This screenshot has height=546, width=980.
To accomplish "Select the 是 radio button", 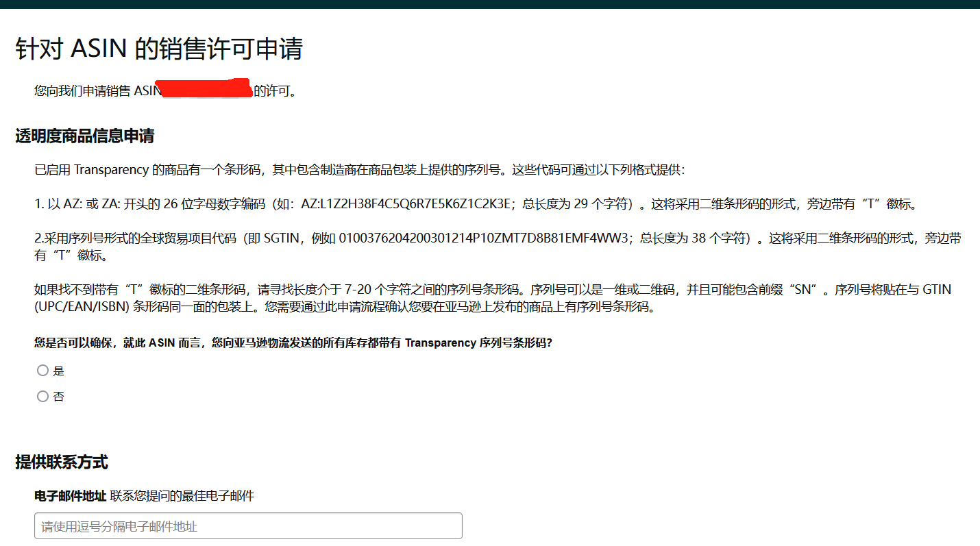I will point(43,371).
